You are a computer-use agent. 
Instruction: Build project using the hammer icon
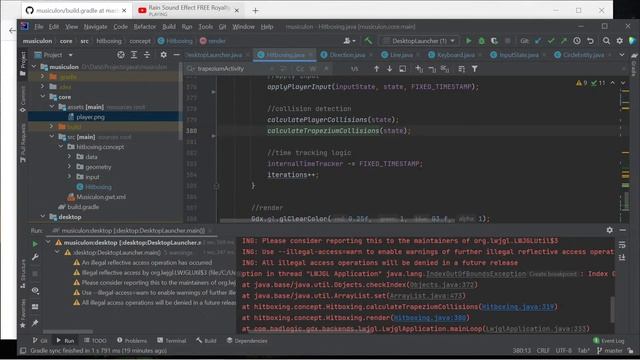(x=368, y=41)
